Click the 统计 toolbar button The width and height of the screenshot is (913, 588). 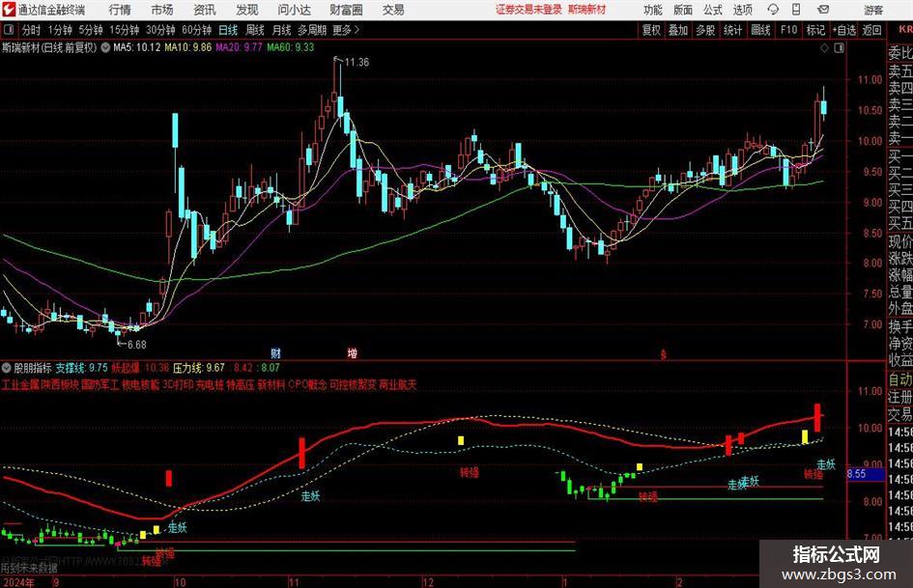[732, 30]
